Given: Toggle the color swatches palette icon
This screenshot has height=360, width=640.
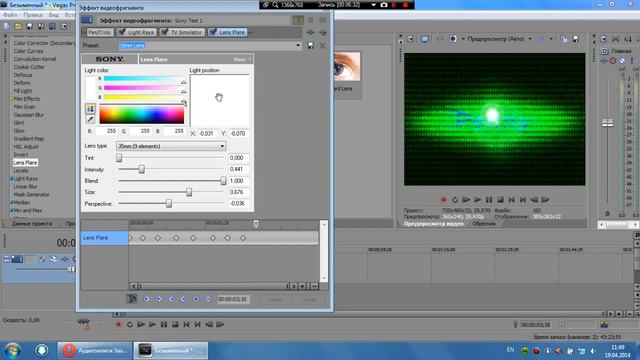Looking at the screenshot, I should pyautogui.click(x=90, y=109).
